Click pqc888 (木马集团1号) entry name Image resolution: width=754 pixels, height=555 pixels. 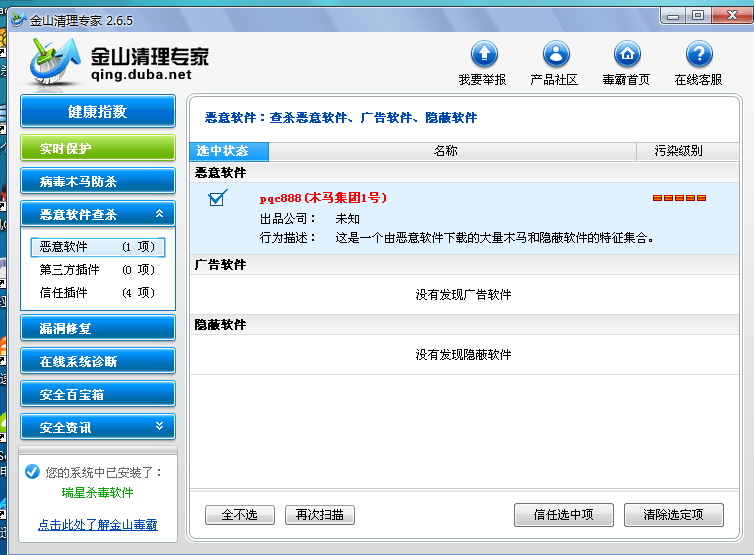323,198
